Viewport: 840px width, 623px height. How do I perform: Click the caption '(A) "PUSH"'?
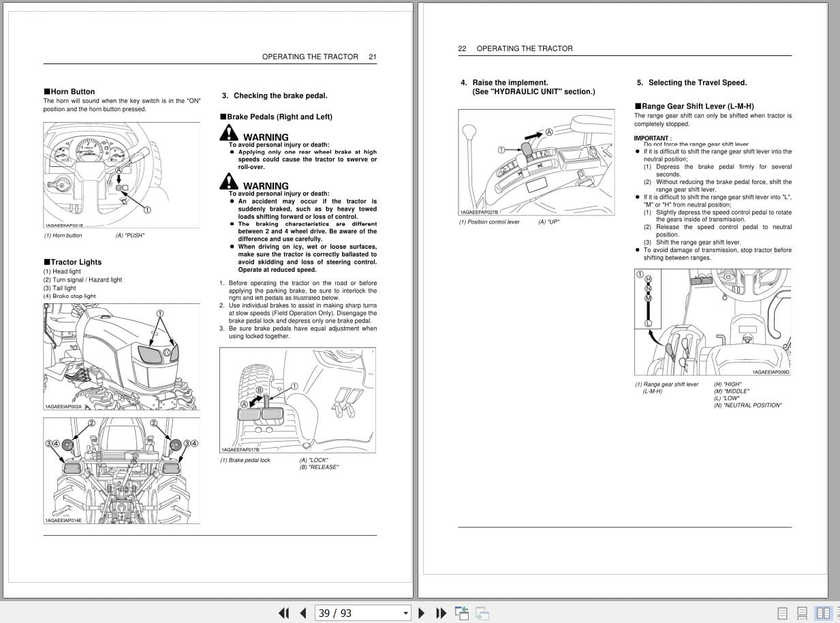pos(130,235)
